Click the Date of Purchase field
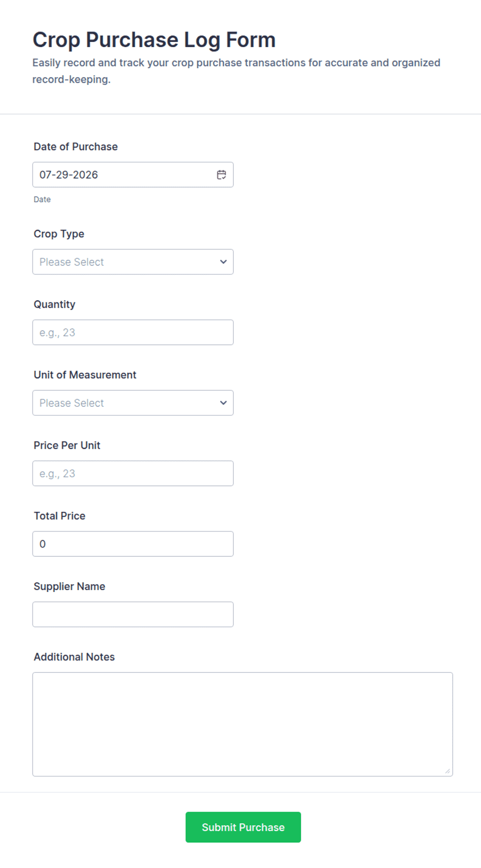Screen dimensions: 481x868 pyautogui.click(x=133, y=175)
